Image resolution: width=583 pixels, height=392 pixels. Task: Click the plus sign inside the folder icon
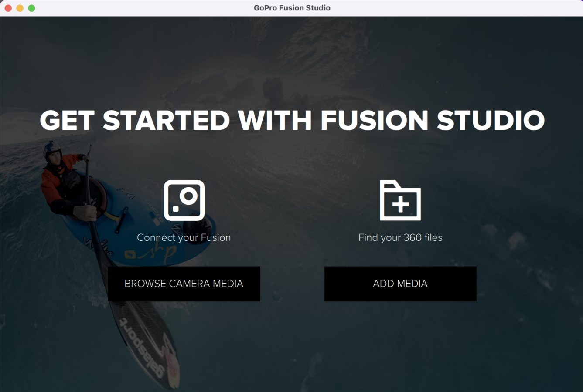[401, 204]
